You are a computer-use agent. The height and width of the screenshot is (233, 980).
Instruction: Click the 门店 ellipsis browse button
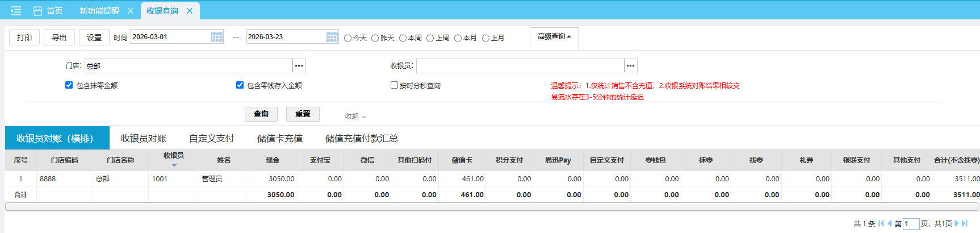coord(299,66)
